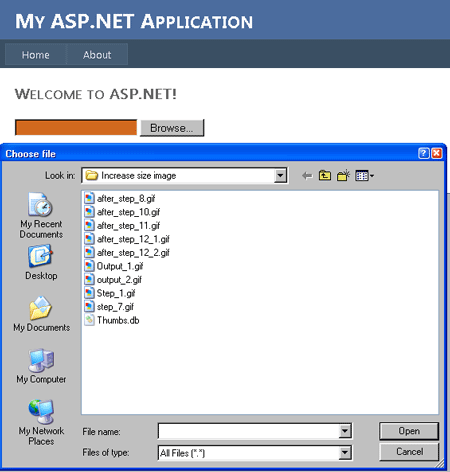Expand the File name dropdown arrow
450x472 pixels.
coord(345,431)
